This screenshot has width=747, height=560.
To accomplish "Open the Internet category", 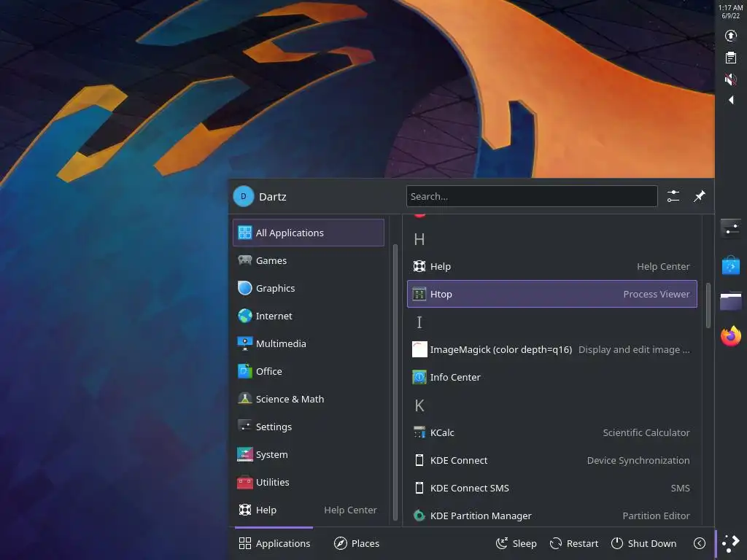I will (x=309, y=316).
